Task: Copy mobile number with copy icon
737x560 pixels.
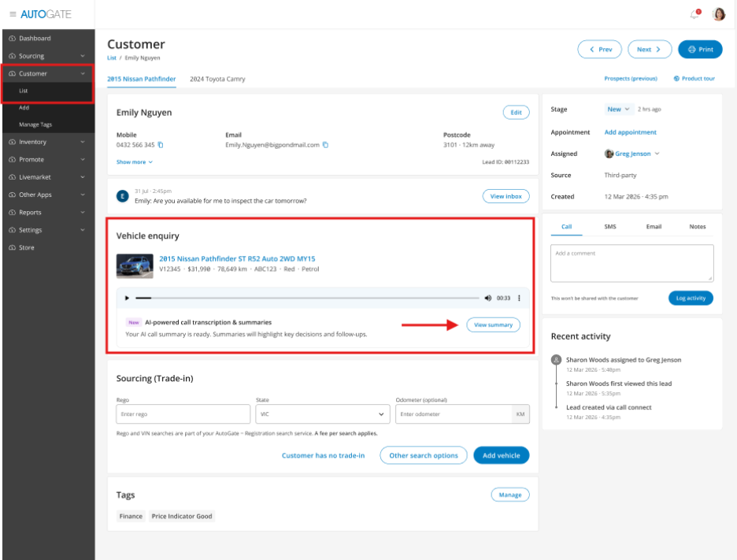Action: pyautogui.click(x=161, y=145)
